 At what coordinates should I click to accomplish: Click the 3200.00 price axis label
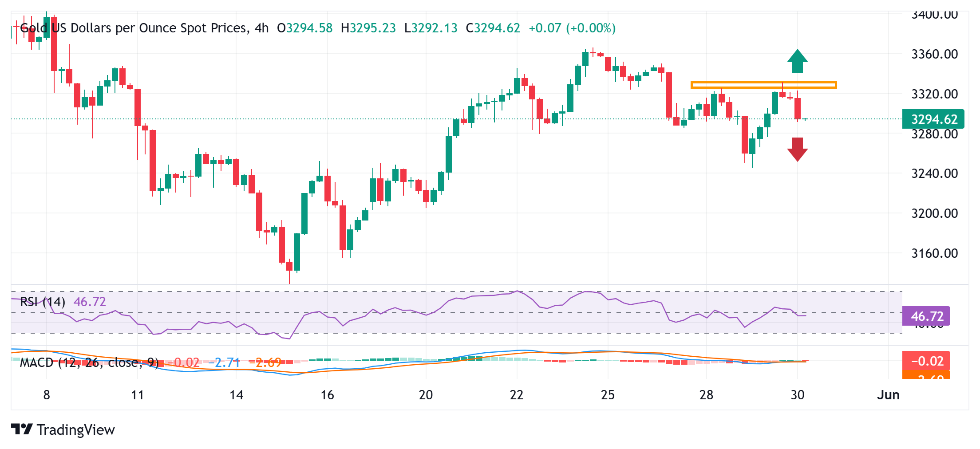[x=934, y=213]
